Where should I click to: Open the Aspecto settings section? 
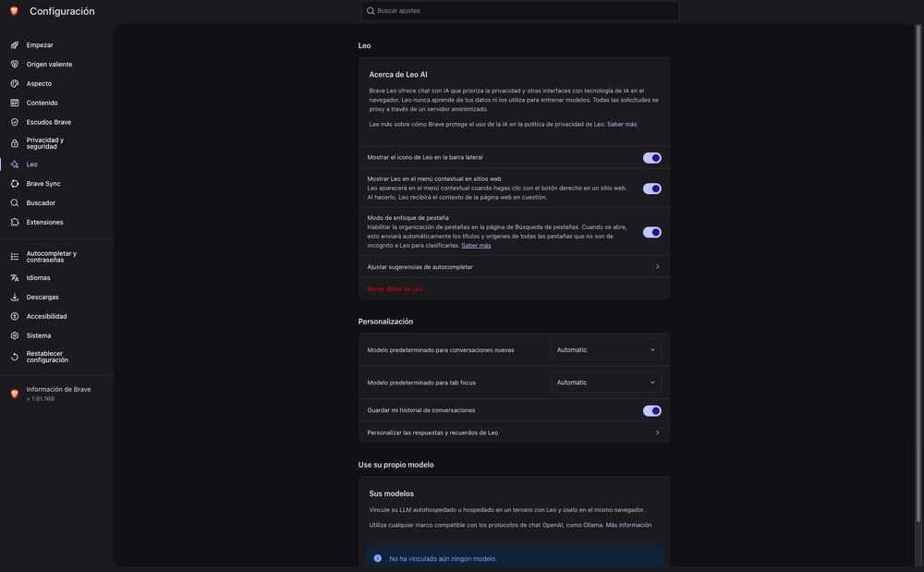39,84
